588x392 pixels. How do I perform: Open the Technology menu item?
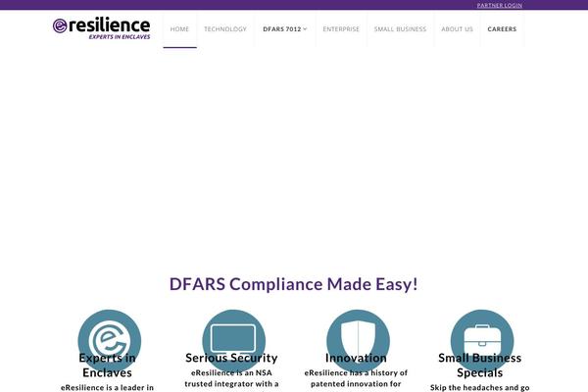[225, 28]
